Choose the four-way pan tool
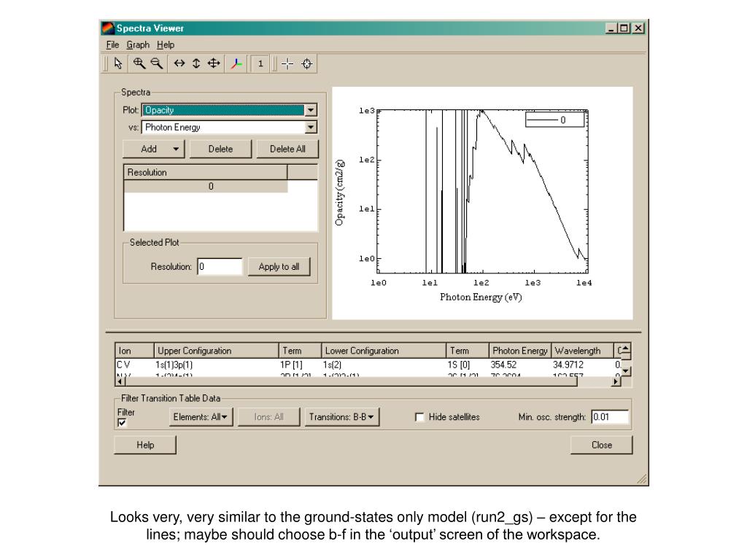Viewport: 747px width, 560px height. coord(214,63)
